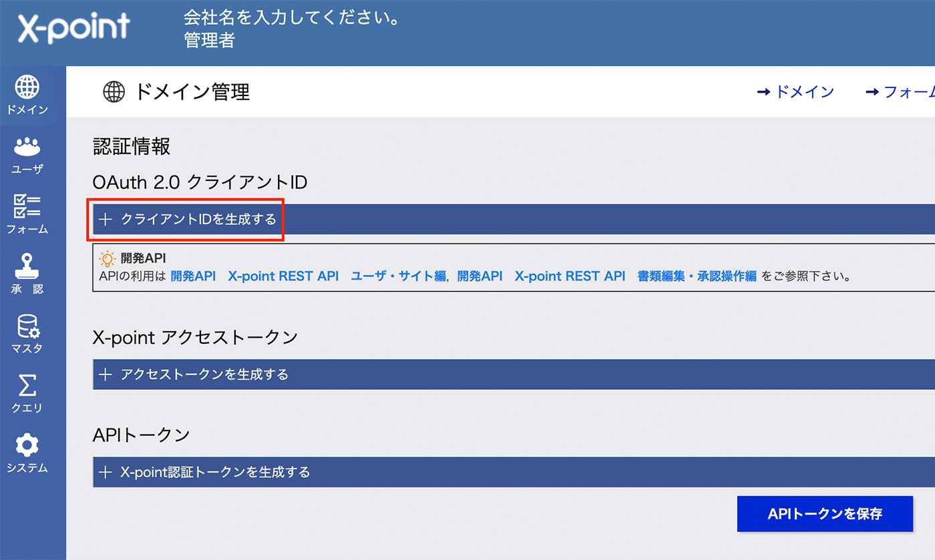Select the Form checklist icon in sidebar
This screenshot has height=560, width=935.
click(27, 206)
